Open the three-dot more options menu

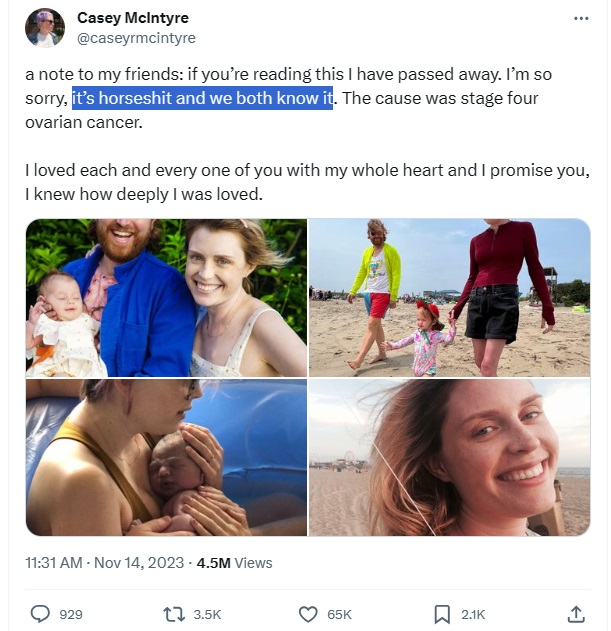[581, 19]
